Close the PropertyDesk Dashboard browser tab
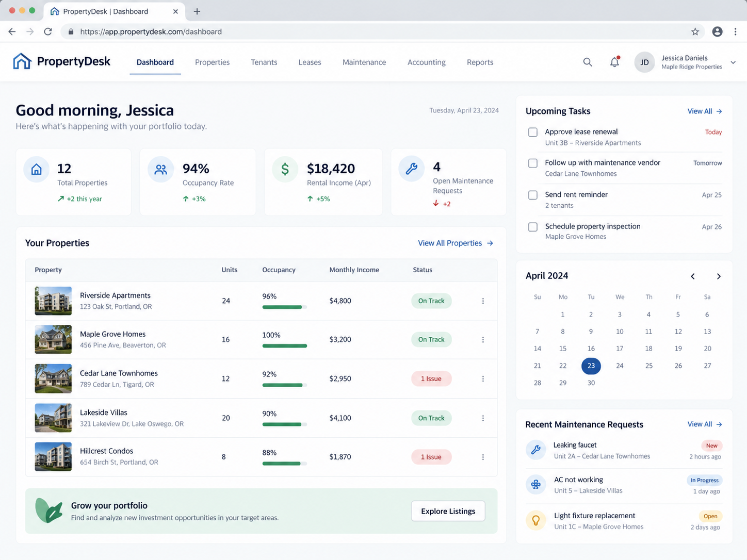The width and height of the screenshot is (747, 560). [175, 11]
